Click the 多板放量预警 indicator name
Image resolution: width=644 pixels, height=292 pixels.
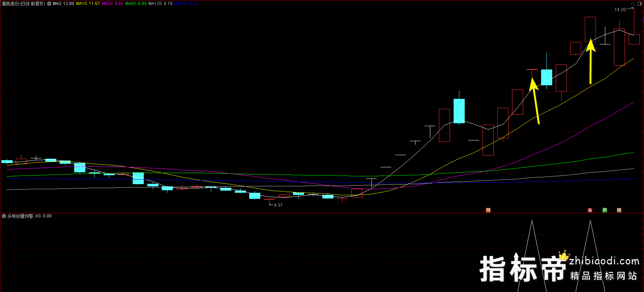pos(20,216)
